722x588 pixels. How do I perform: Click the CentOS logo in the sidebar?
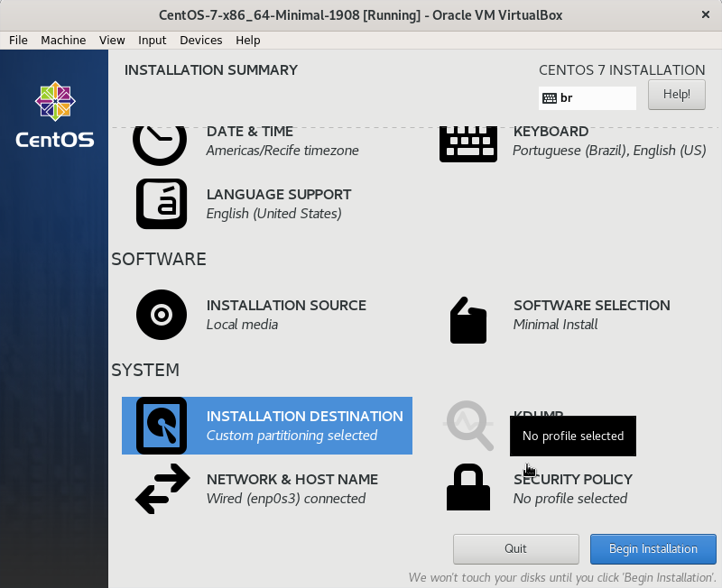(x=55, y=115)
